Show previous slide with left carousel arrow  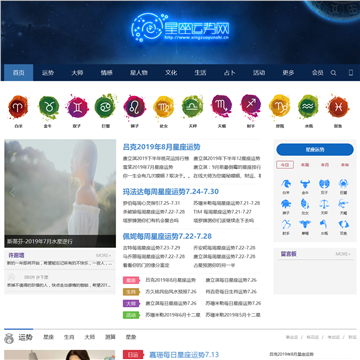[12, 193]
